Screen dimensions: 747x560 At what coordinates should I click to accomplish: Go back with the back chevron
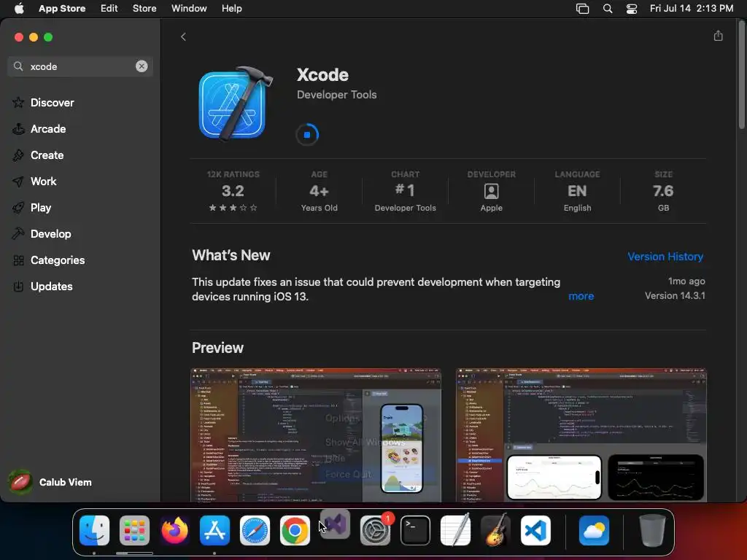click(183, 36)
